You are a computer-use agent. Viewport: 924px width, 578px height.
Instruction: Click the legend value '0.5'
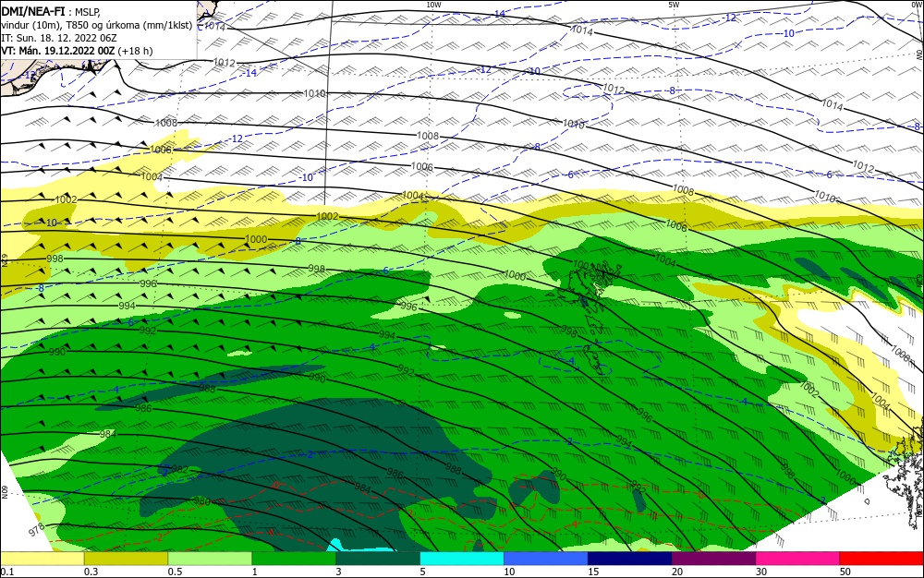175,572
